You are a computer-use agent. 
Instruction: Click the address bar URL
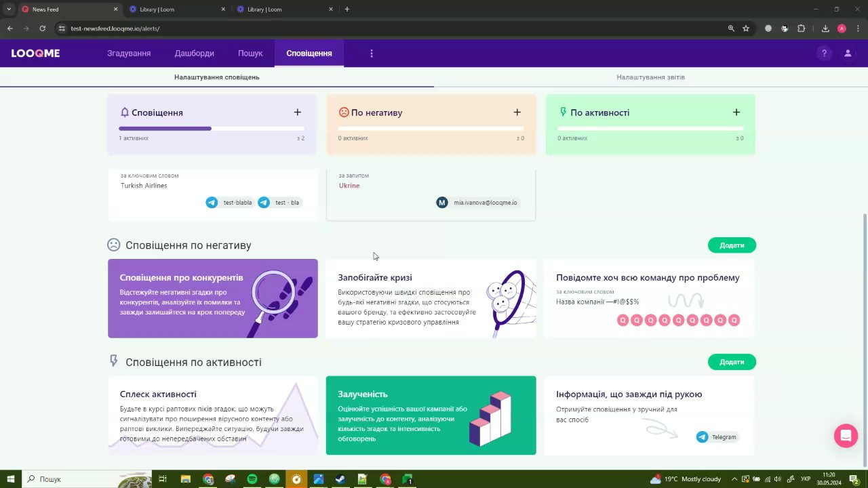click(115, 28)
